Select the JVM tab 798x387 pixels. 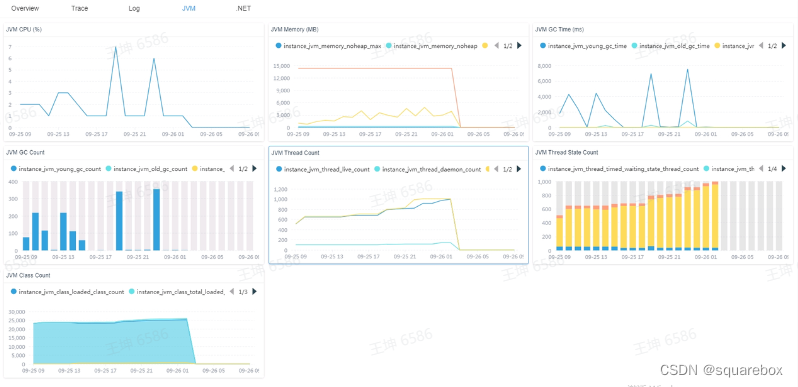(188, 9)
